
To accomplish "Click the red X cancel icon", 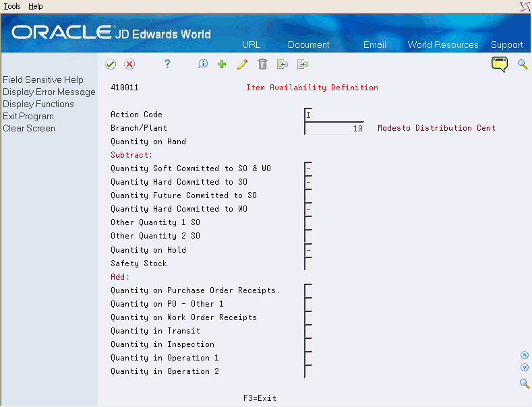I will (129, 64).
